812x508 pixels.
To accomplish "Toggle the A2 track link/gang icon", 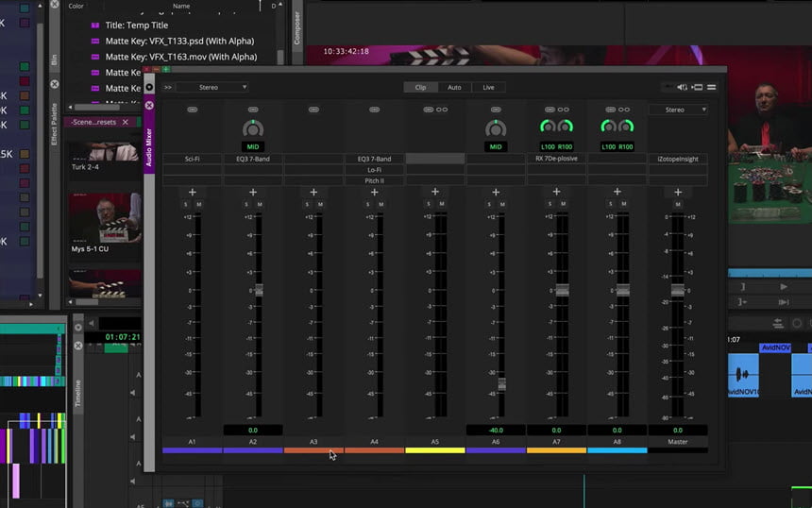I will (x=253, y=110).
